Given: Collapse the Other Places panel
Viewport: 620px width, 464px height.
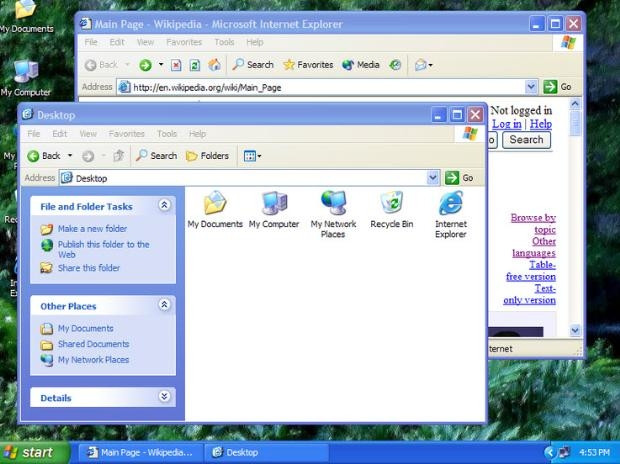Looking at the screenshot, I should click(164, 305).
